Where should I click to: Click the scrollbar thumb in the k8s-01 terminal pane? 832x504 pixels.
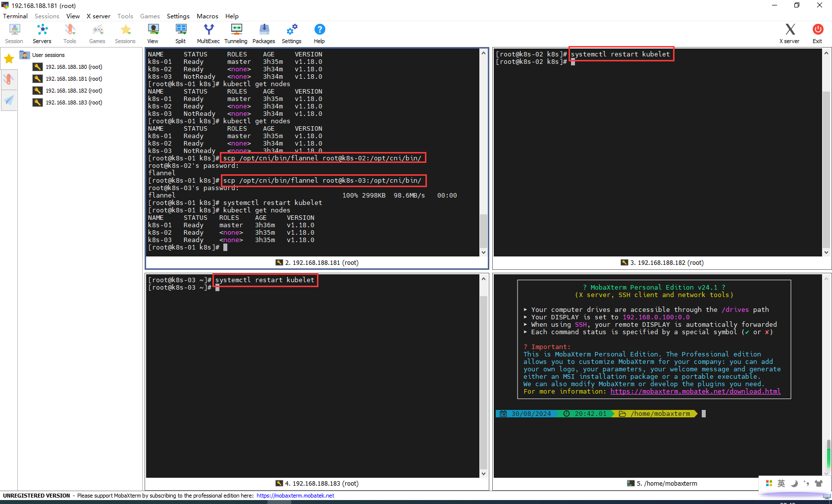(x=484, y=231)
